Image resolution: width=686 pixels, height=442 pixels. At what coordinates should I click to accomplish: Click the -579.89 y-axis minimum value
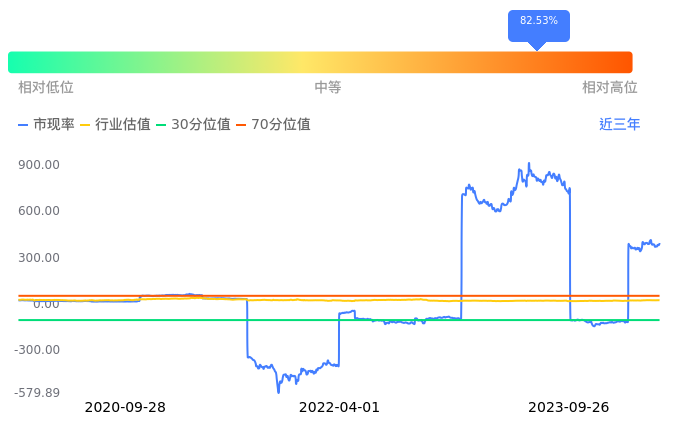click(37, 393)
